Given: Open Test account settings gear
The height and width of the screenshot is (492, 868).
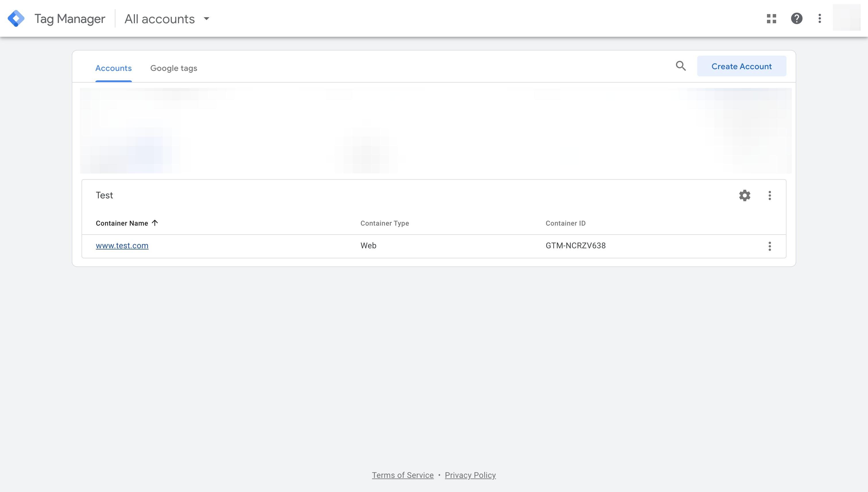Looking at the screenshot, I should [745, 195].
